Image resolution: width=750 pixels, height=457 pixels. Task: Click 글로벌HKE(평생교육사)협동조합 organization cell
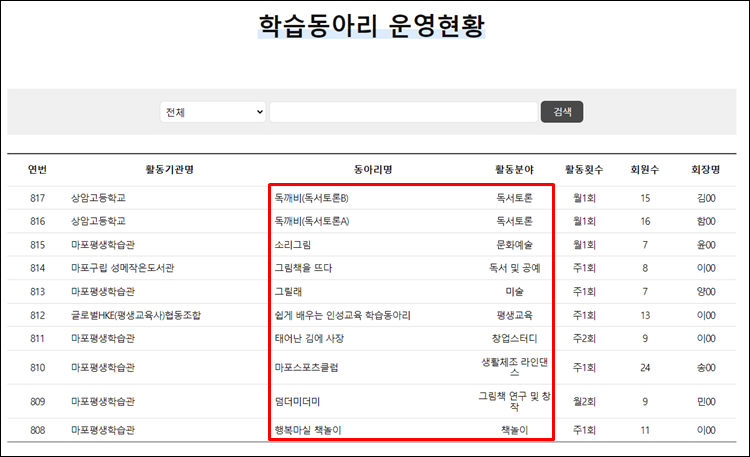pos(136,315)
